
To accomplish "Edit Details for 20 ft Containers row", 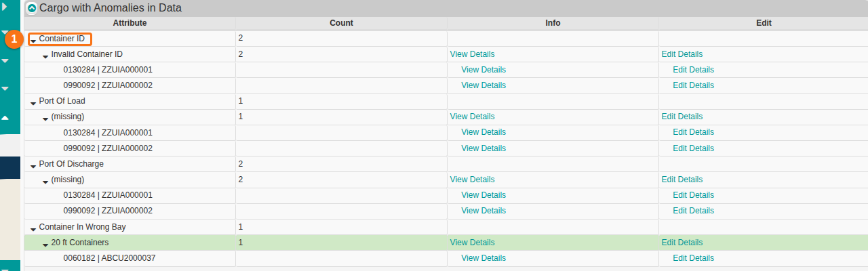I will click(x=682, y=243).
